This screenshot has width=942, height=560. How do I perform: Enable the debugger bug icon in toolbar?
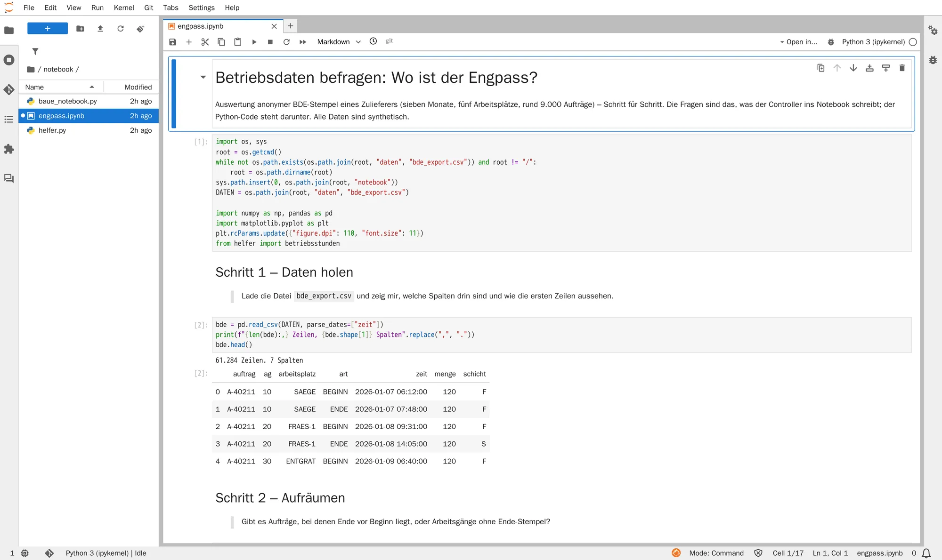[x=831, y=42]
